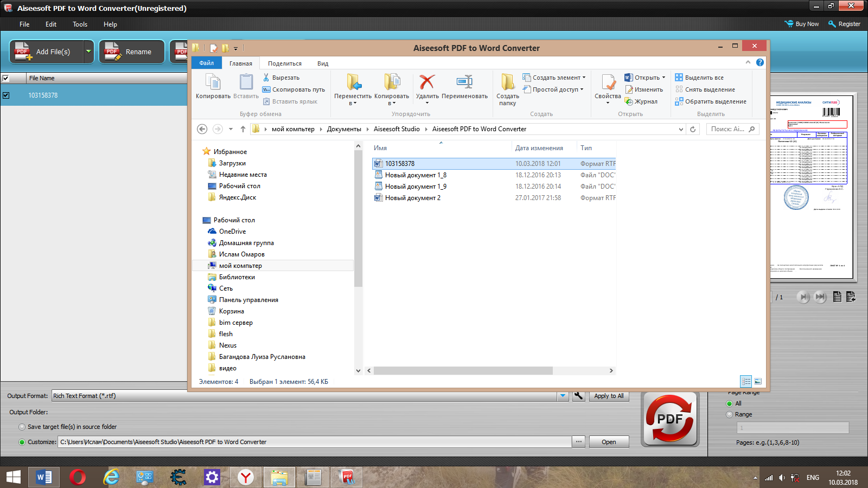Open the Output Format dropdown arrow

coord(563,396)
